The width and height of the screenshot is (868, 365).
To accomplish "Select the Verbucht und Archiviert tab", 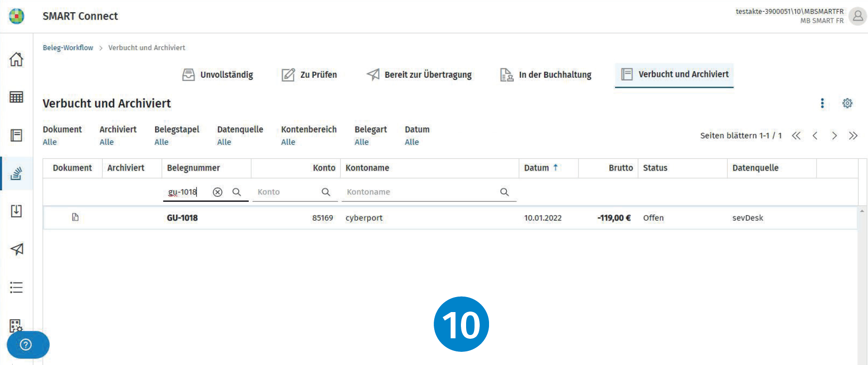I will 674,74.
